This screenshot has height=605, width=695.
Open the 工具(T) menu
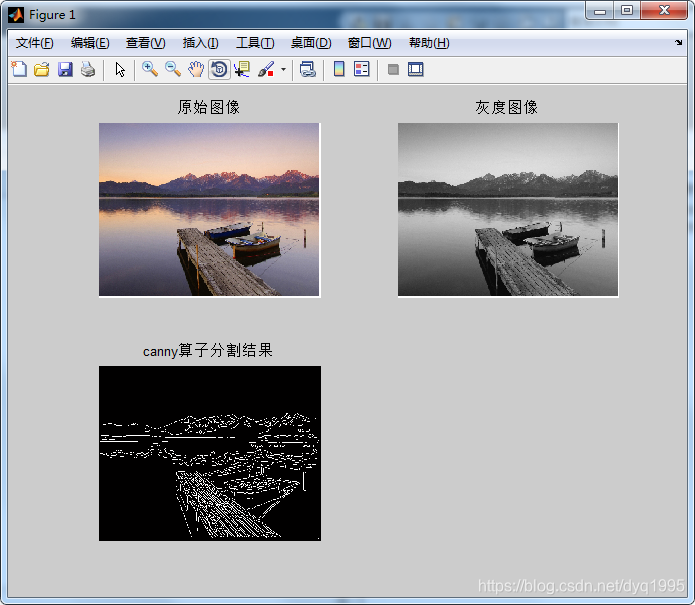pyautogui.click(x=255, y=43)
